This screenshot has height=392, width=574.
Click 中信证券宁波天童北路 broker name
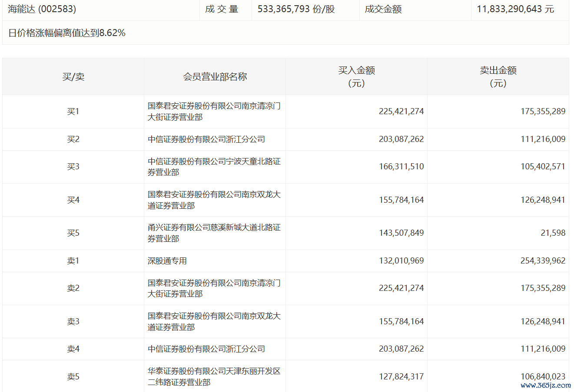(214, 167)
